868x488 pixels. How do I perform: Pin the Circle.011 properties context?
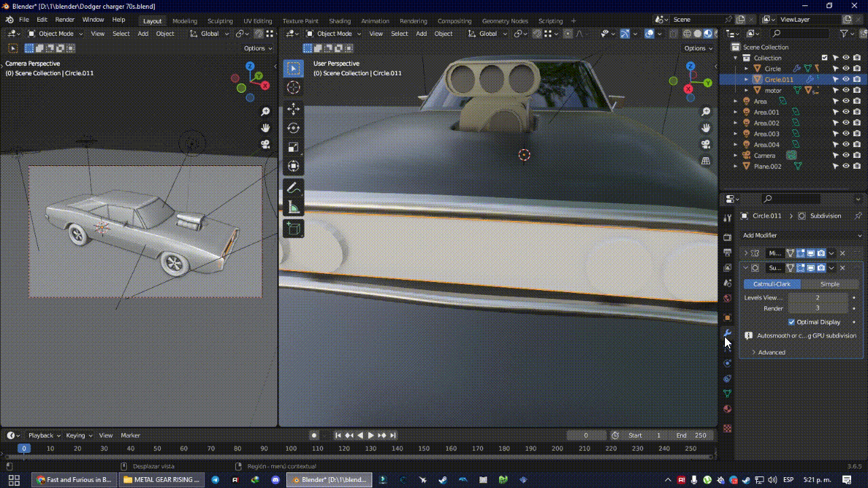[x=858, y=216]
